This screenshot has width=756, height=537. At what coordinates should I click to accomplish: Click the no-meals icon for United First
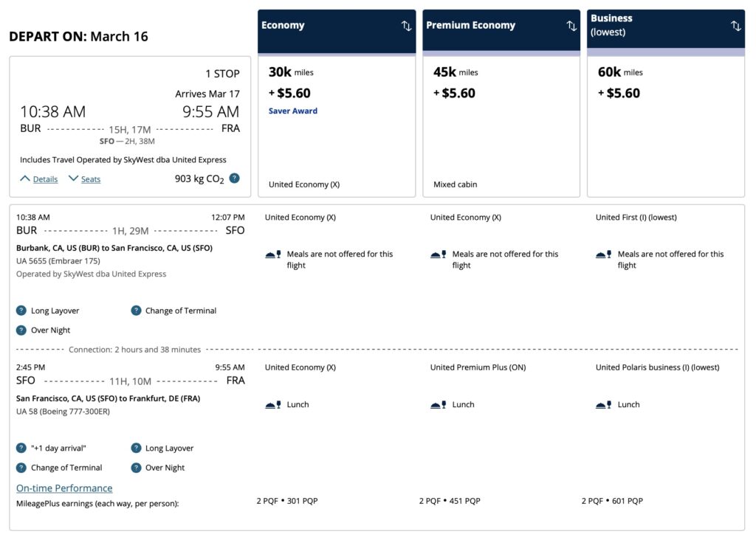600,253
